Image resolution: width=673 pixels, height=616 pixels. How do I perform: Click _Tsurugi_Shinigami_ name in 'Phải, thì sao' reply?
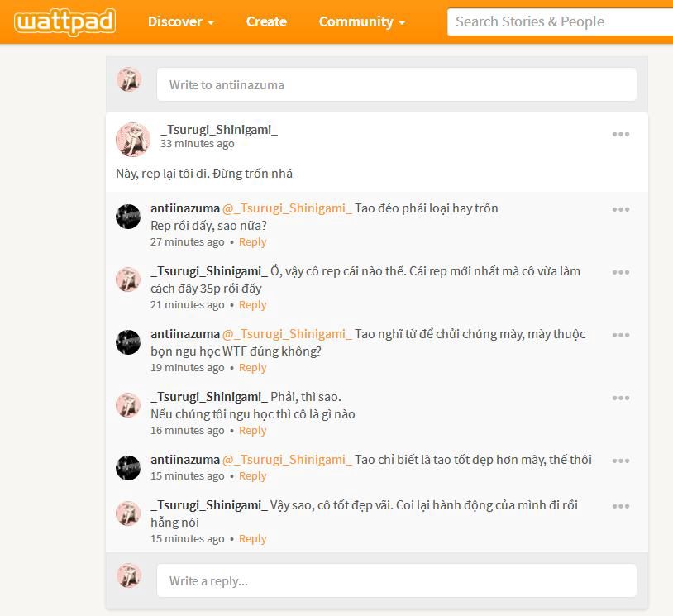click(209, 397)
